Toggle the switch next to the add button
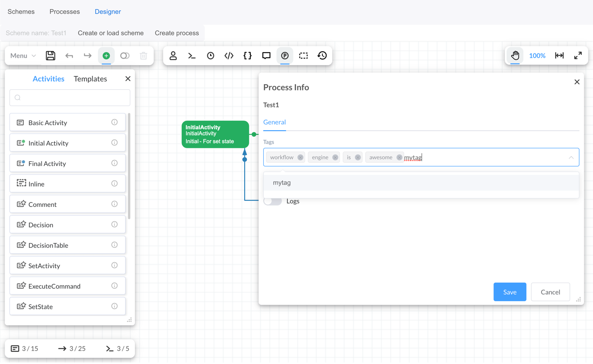 (x=125, y=56)
